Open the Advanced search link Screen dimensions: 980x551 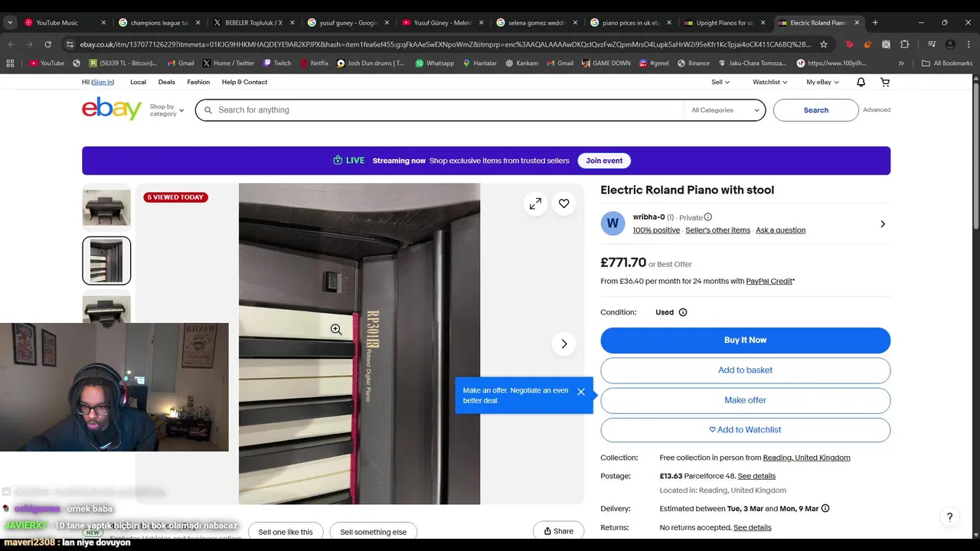click(877, 110)
